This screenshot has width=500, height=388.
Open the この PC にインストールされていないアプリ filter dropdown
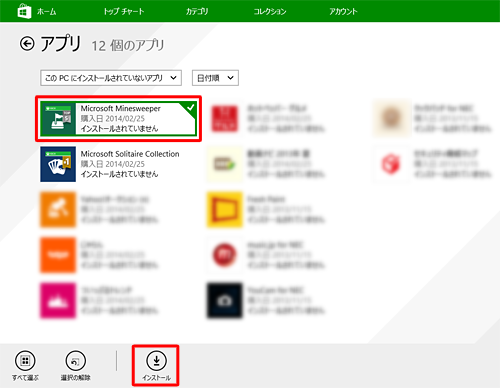coord(111,78)
